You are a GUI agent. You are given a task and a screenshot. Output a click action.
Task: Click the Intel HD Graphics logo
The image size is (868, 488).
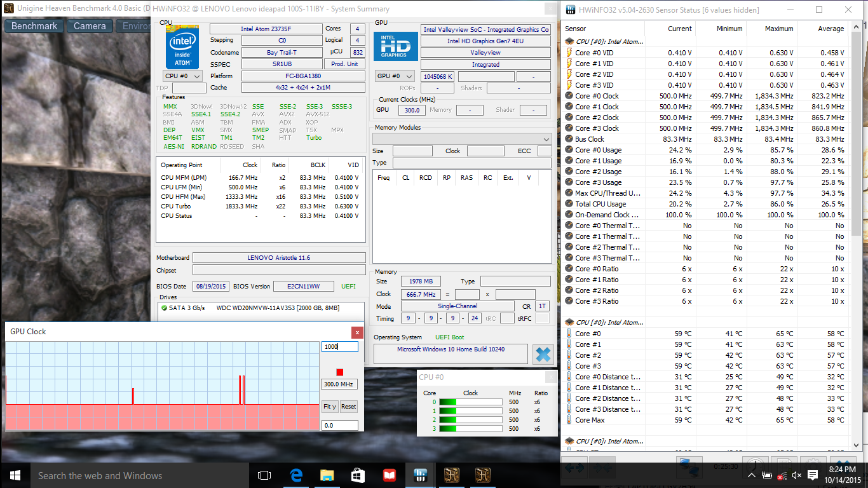396,46
